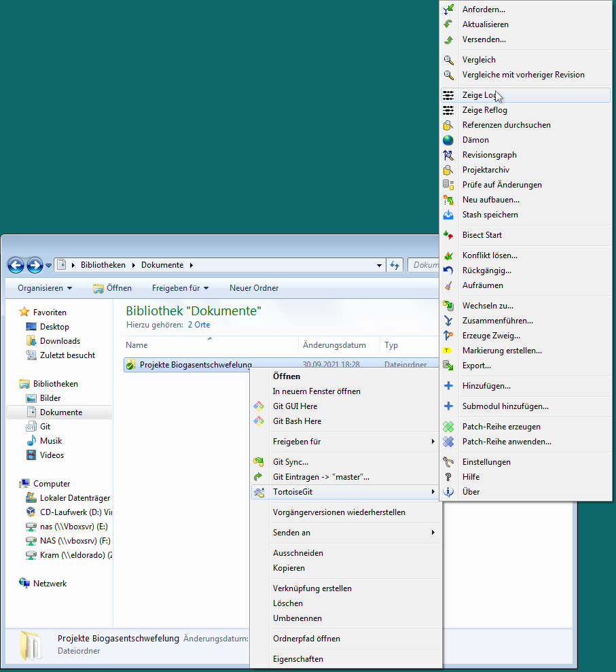616x672 pixels.
Task: Click the Explorer back arrow button
Action: 16,265
